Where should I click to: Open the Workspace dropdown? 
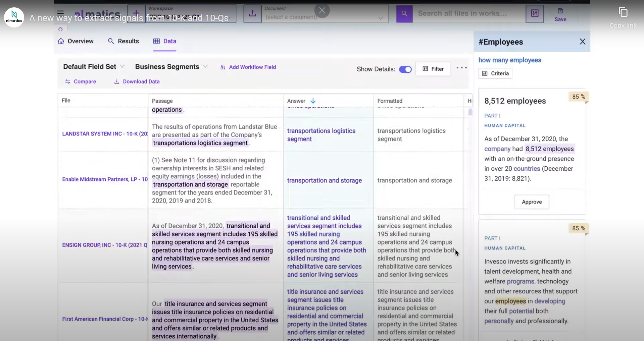pos(191,14)
